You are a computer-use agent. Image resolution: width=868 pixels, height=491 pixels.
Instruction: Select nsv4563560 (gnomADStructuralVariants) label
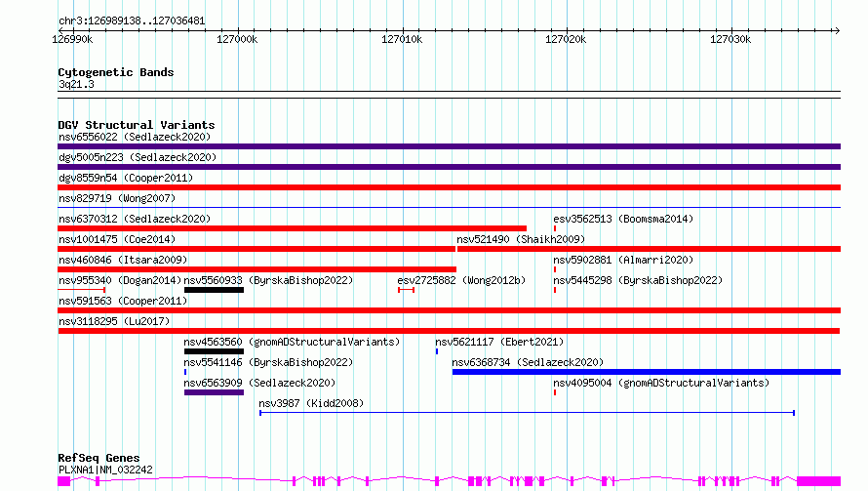coord(292,342)
